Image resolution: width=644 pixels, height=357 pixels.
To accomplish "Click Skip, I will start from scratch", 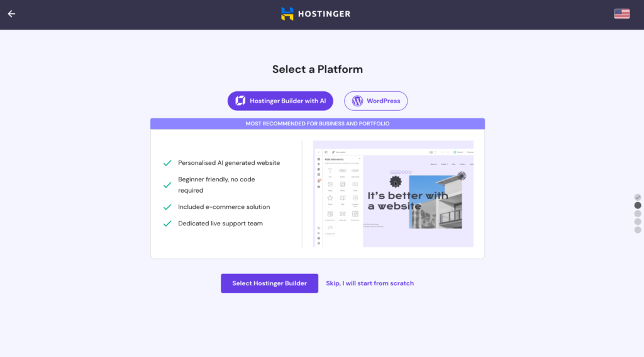I will click(370, 283).
